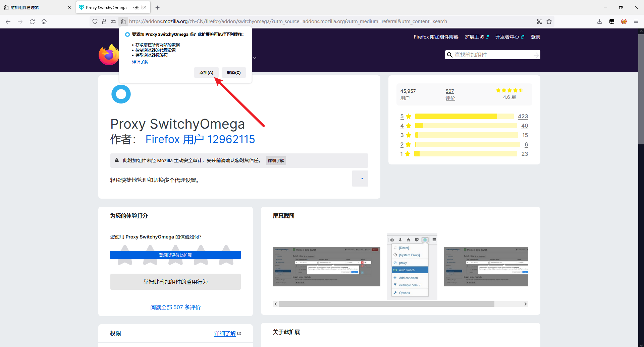This screenshot has width=644, height=347.
Task: Open a new tab
Action: click(158, 7)
